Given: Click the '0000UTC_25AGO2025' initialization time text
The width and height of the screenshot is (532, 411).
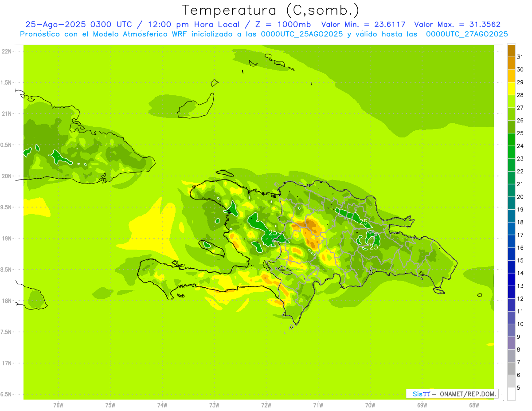Looking at the screenshot, I should click(301, 34).
